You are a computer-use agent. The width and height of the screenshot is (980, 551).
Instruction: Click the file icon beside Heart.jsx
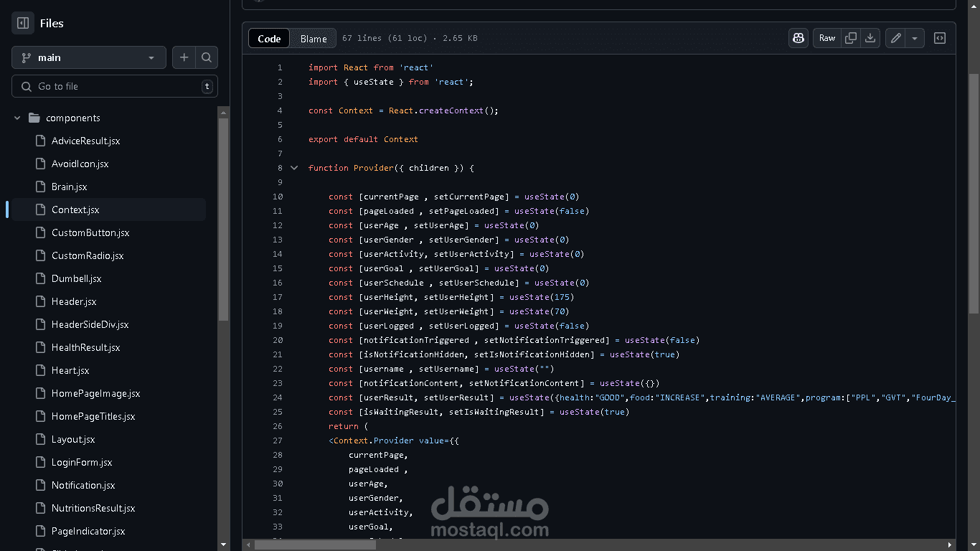click(x=40, y=370)
